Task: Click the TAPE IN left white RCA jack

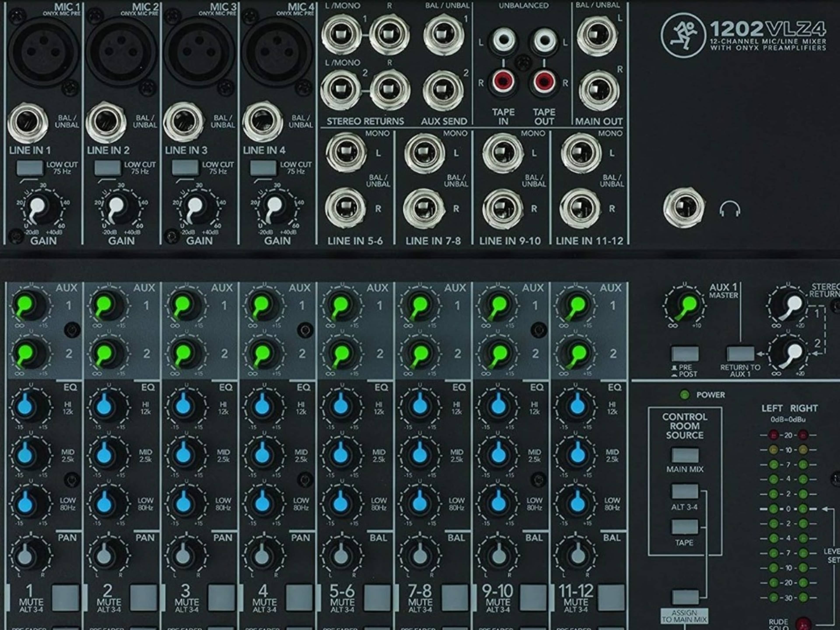Action: tap(504, 40)
